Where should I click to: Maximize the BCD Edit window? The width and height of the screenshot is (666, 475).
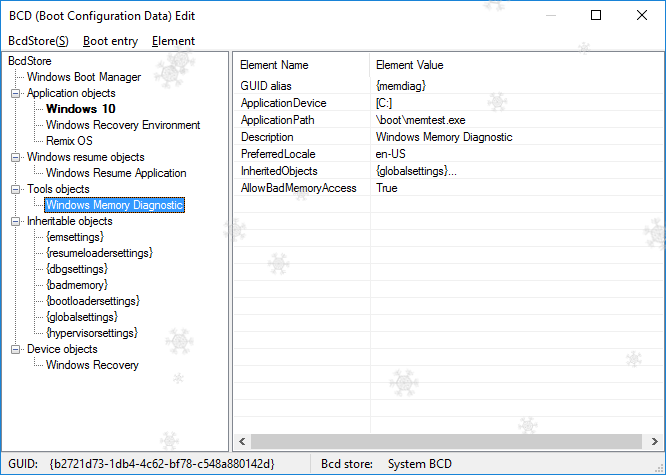point(596,15)
